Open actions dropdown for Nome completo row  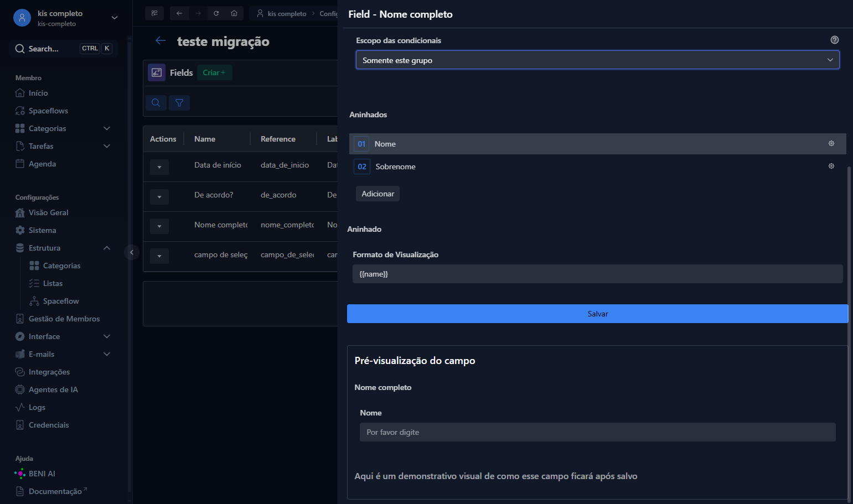159,226
